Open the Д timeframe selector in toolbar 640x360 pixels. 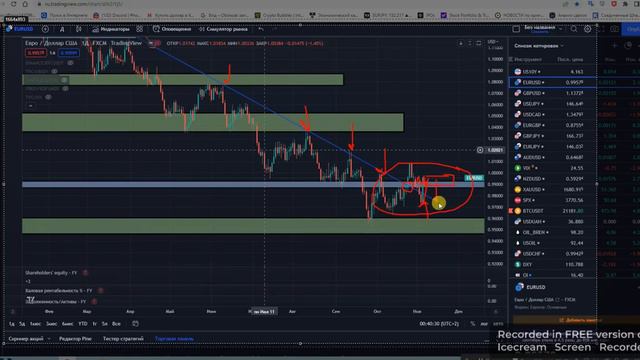point(62,29)
